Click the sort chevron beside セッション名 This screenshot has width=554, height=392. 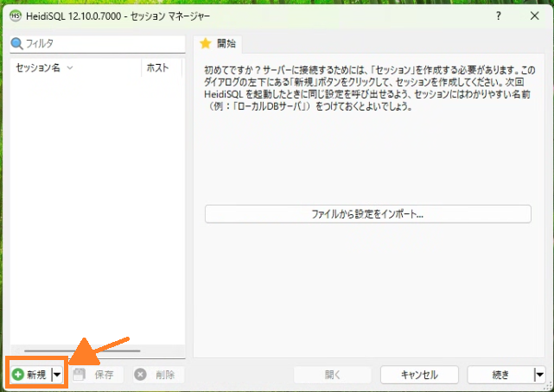click(x=70, y=67)
